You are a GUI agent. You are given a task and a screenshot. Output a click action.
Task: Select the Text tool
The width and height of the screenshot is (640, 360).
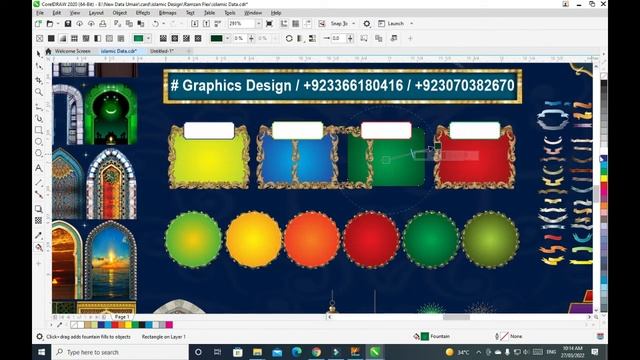point(39,168)
